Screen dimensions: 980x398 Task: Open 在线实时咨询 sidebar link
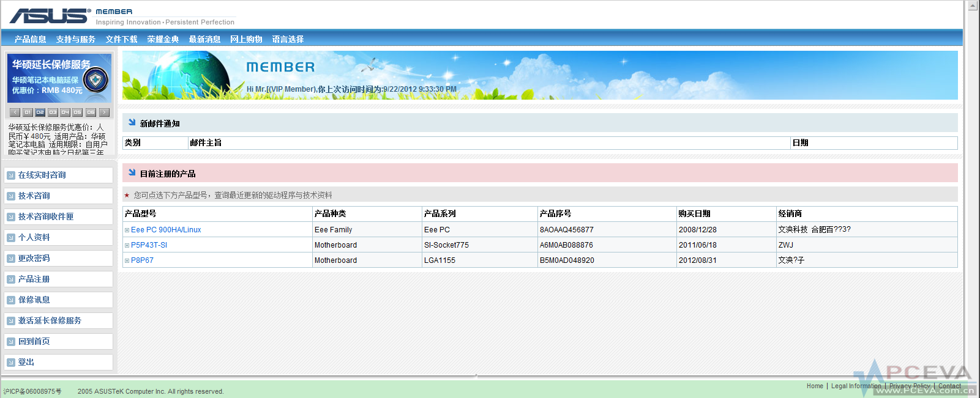coord(42,175)
